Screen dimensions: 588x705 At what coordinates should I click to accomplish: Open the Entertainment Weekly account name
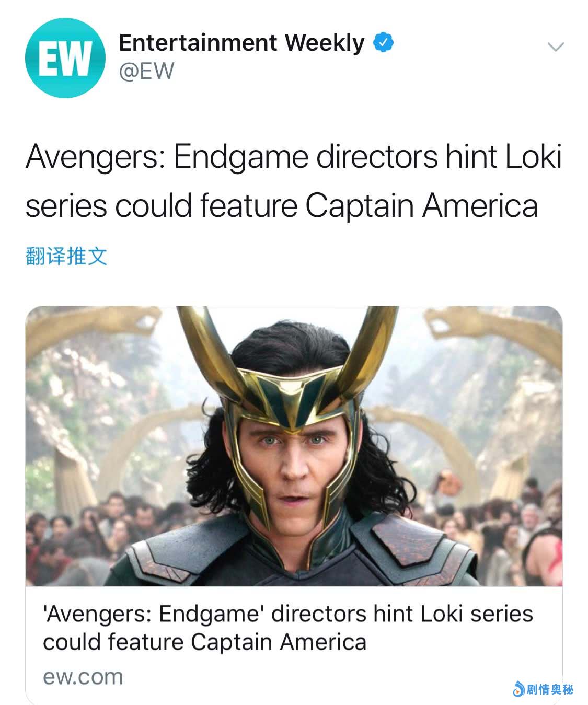click(241, 43)
